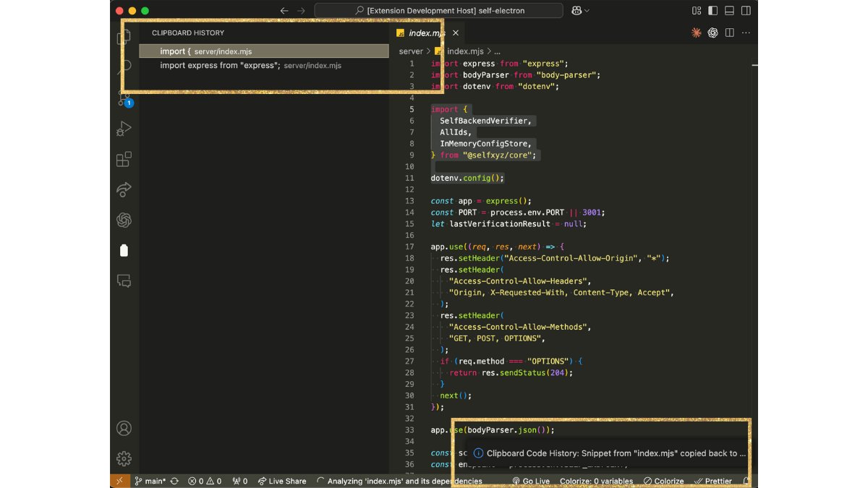Open the split editor icon top right

731,33
